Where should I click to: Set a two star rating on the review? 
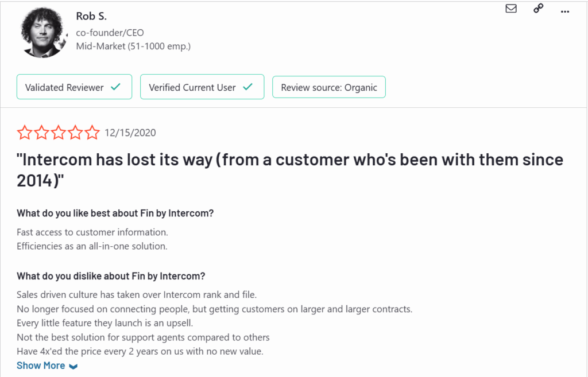41,133
